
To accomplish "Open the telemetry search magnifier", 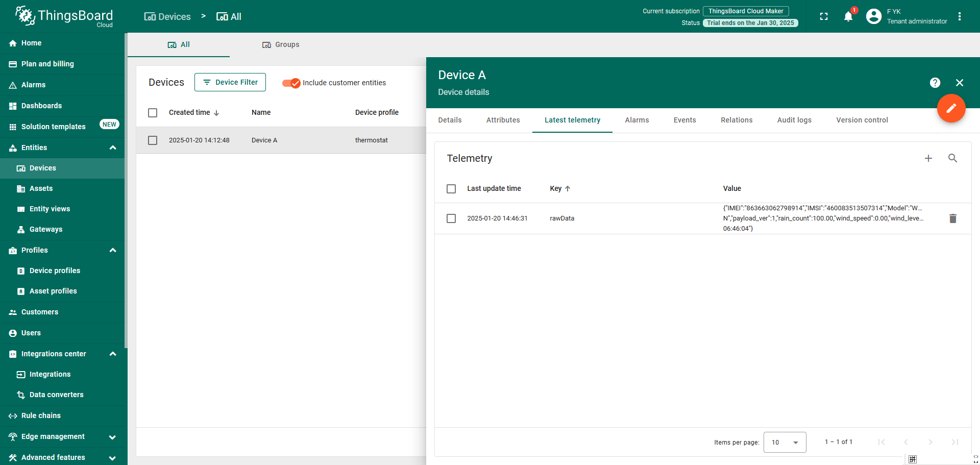I will (x=952, y=158).
